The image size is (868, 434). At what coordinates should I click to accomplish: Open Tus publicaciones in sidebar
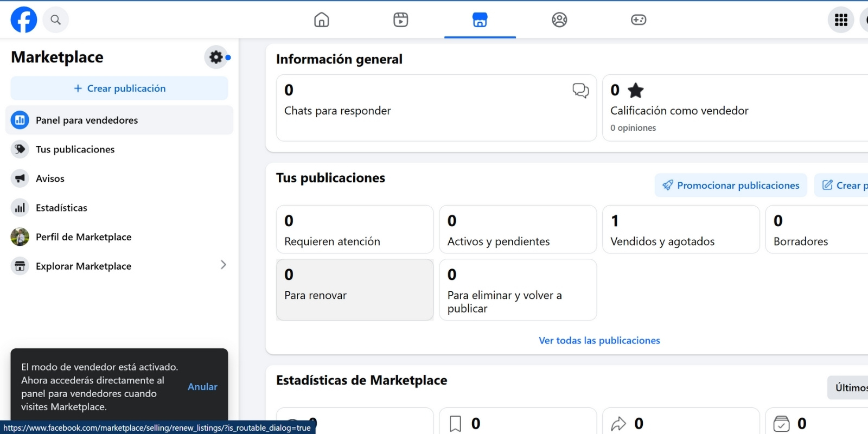pyautogui.click(x=119, y=149)
